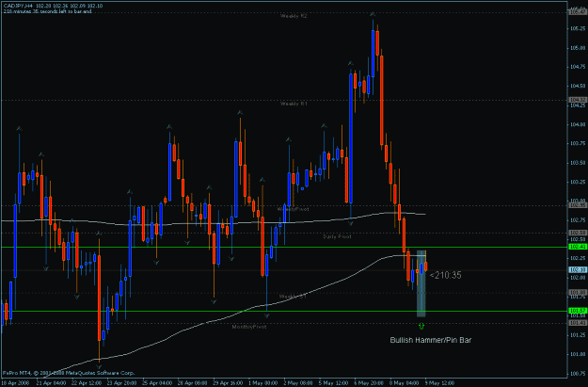The height and width of the screenshot is (387, 588).
Task: Click the '8 May 04:00' time axis label
Action: (x=405, y=383)
